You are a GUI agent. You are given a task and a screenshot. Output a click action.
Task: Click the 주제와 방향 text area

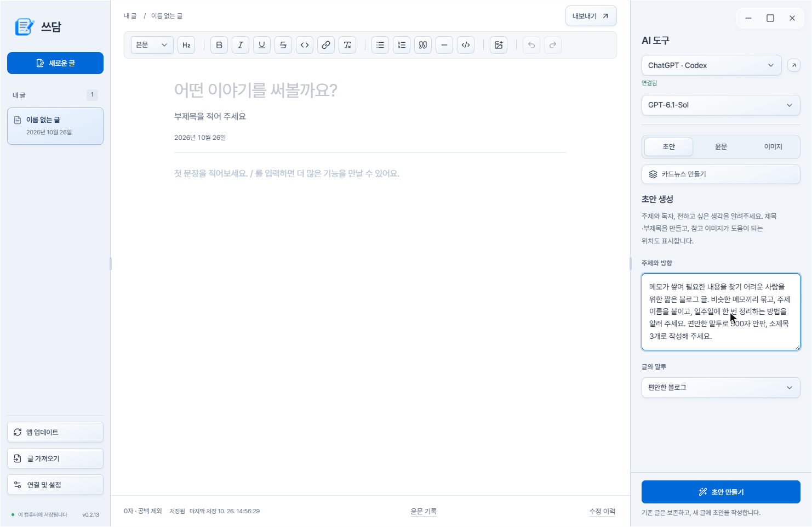pos(721,311)
